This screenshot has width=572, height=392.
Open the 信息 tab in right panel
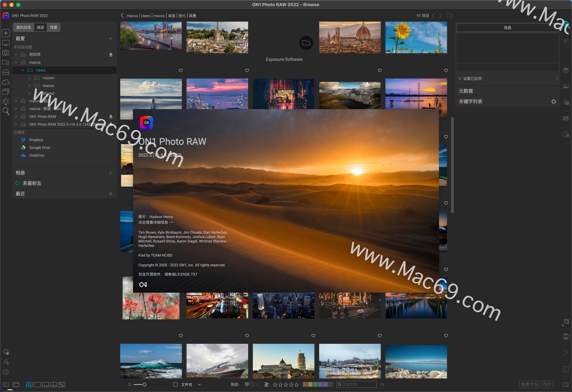pos(507,28)
